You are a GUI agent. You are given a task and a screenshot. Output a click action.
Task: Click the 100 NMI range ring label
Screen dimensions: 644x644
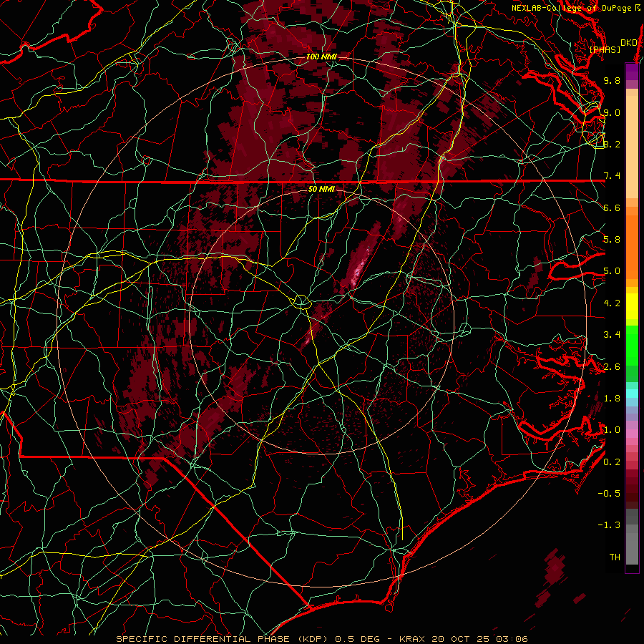[x=321, y=57]
